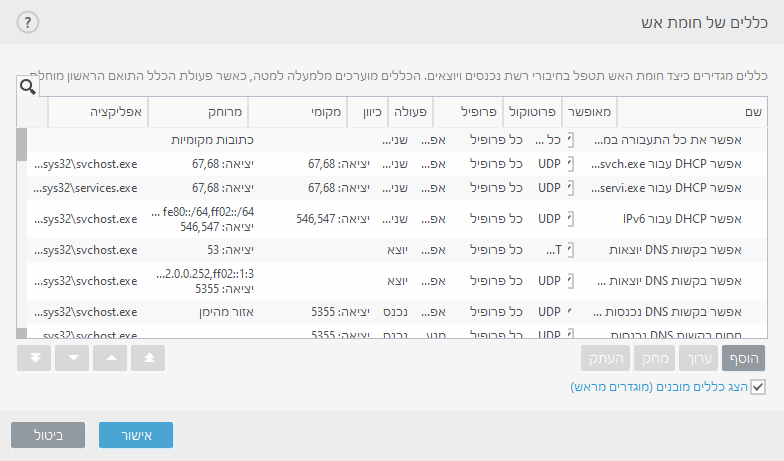Uncheck 'הצג כללים מובנים' checkbox
Viewport: 784px width, 461px height.
coord(758,387)
